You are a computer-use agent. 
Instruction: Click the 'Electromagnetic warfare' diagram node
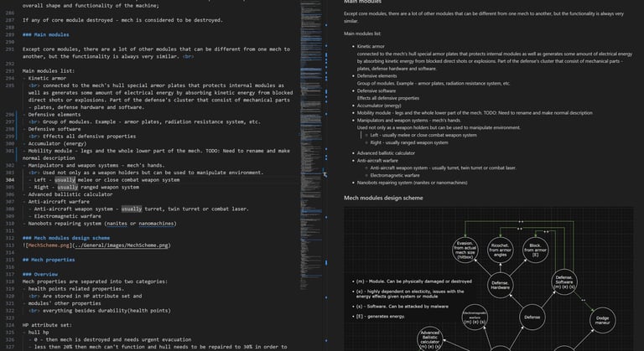(x=475, y=317)
